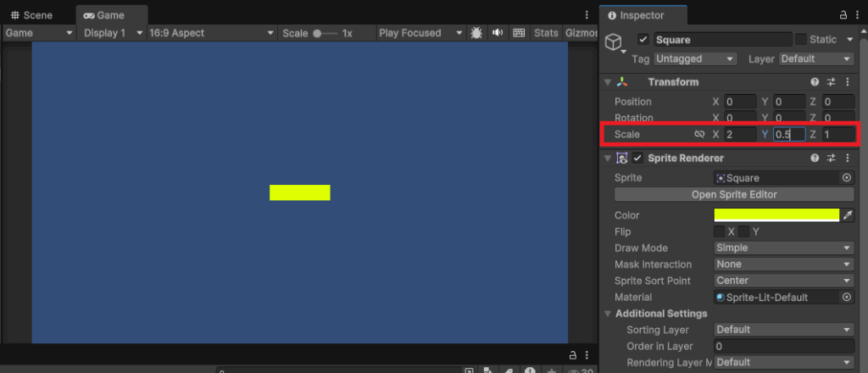Image resolution: width=868 pixels, height=373 pixels.
Task: Collapse the Additional Settings section
Action: click(608, 314)
